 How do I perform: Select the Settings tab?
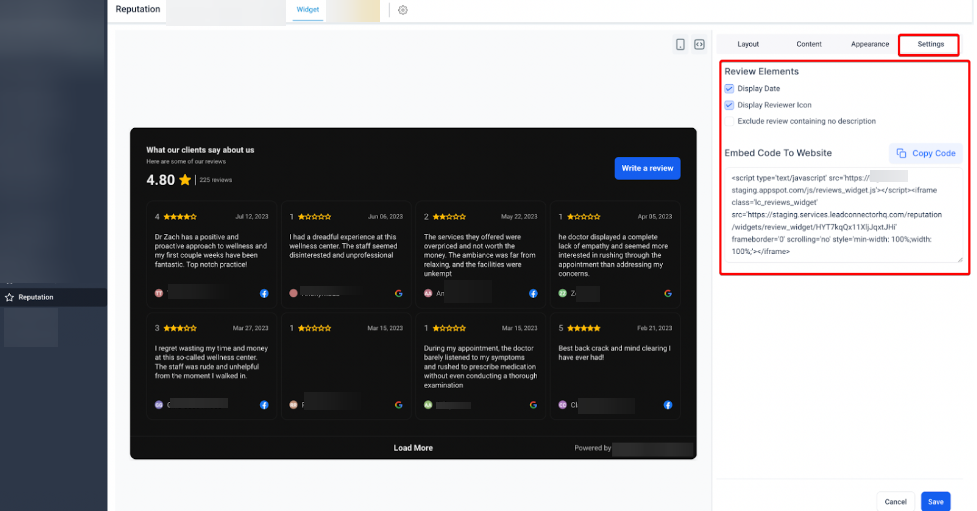pyautogui.click(x=930, y=44)
